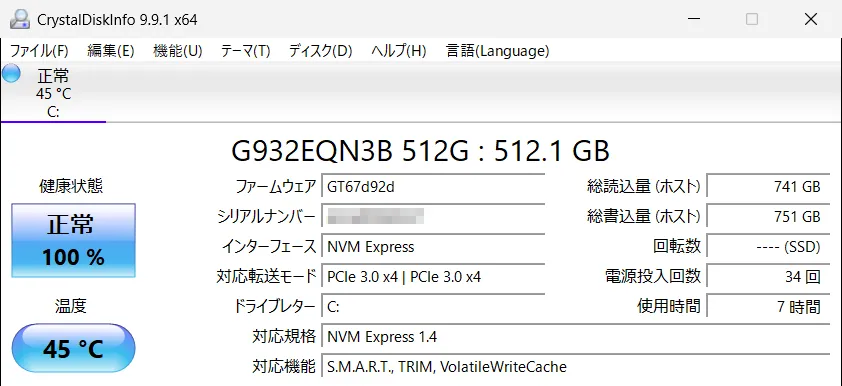Click the PCIe 3.0 x4 transfer mode field
Viewport: 842px width, 386px height.
433,277
